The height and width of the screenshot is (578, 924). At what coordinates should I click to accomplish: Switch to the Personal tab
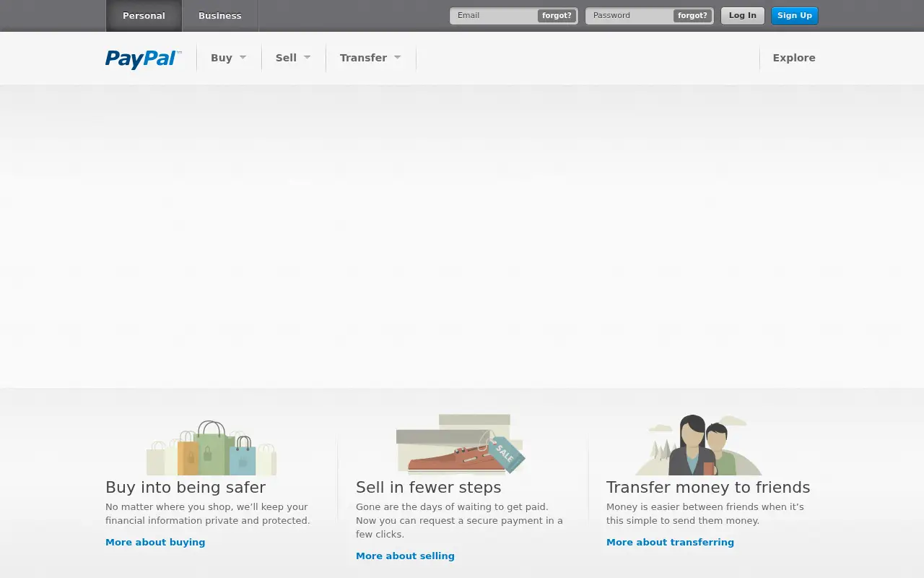(x=144, y=16)
